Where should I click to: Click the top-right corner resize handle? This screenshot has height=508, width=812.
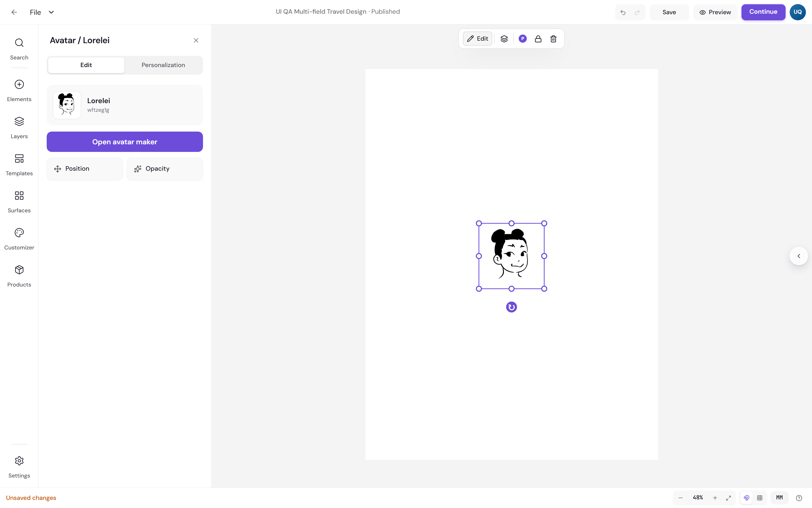pyautogui.click(x=544, y=224)
